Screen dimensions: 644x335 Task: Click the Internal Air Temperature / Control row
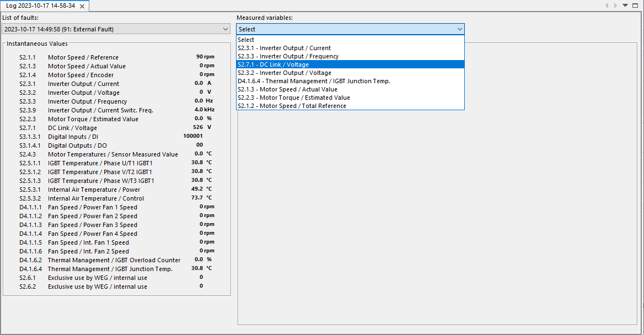[x=95, y=198]
